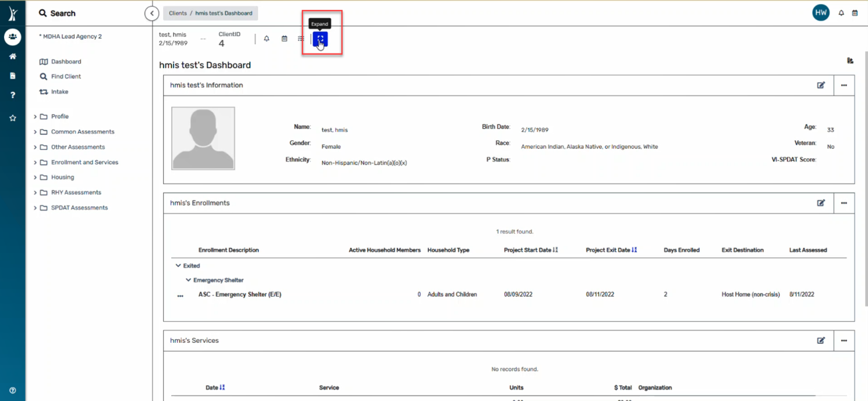Open client calendar icon beside ClientID
The height and width of the screenshot is (401, 868).
[x=284, y=39]
